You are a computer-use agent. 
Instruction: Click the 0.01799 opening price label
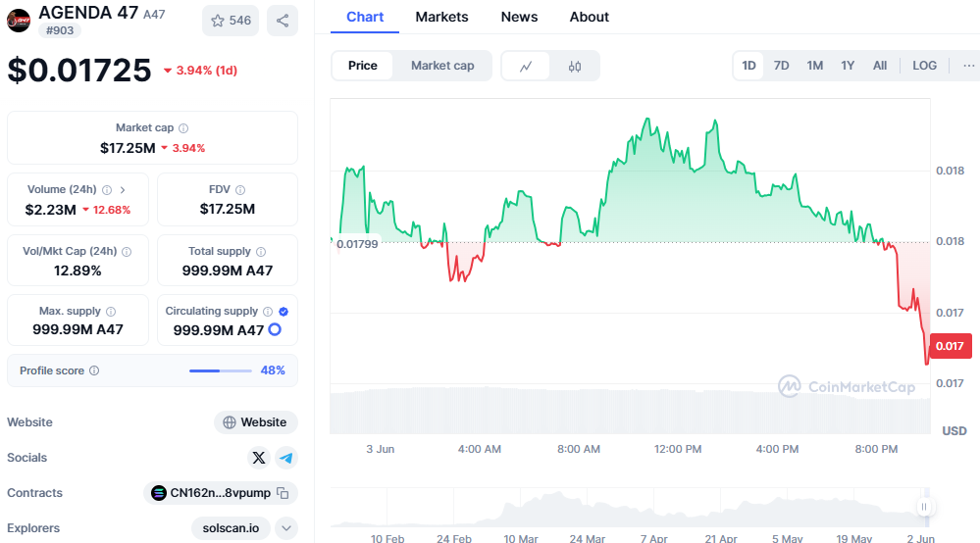point(357,244)
